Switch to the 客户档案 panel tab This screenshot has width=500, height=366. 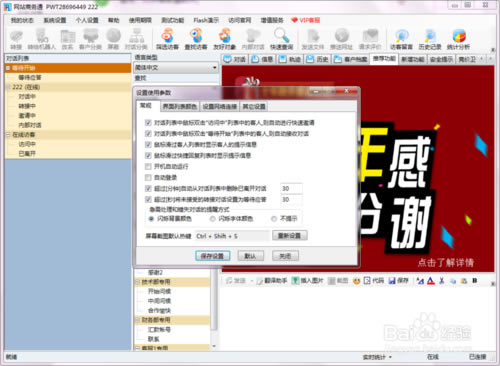click(350, 59)
